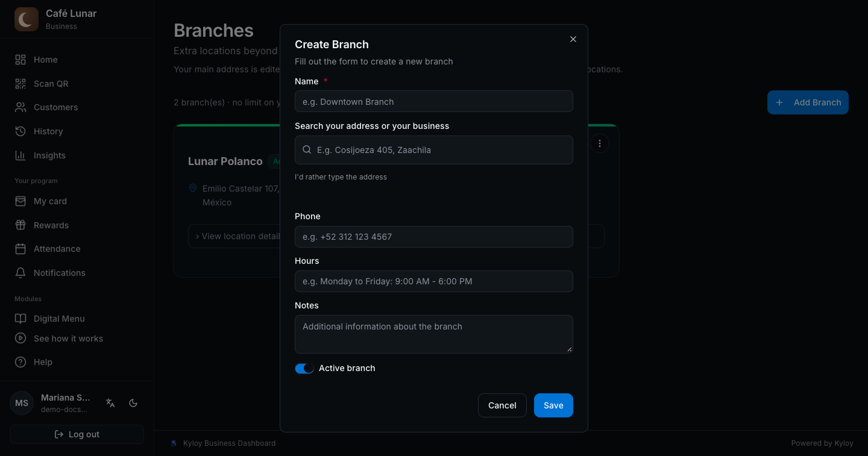Click the Insights chart icon

click(x=20, y=155)
